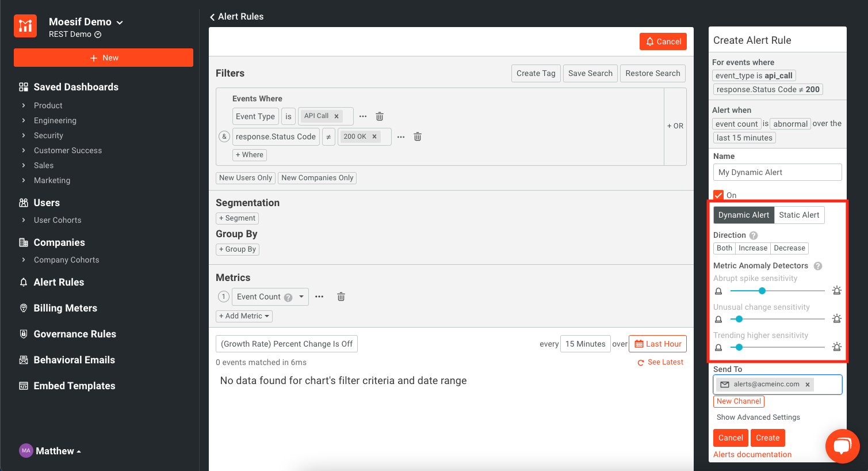Select Increase direction option
Screen dimensions: 868x471
click(752, 248)
